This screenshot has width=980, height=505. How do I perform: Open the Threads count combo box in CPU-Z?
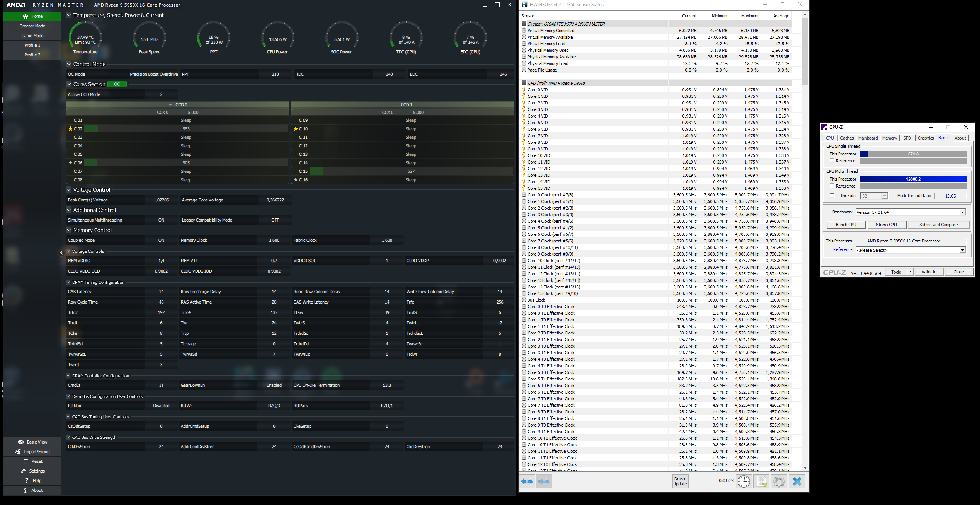pyautogui.click(x=874, y=196)
